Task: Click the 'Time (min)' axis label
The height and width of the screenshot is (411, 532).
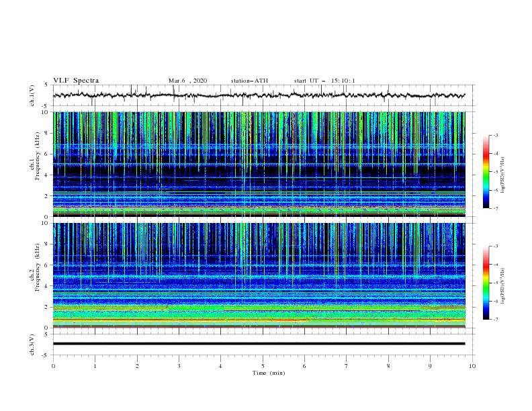Action: tap(269, 373)
